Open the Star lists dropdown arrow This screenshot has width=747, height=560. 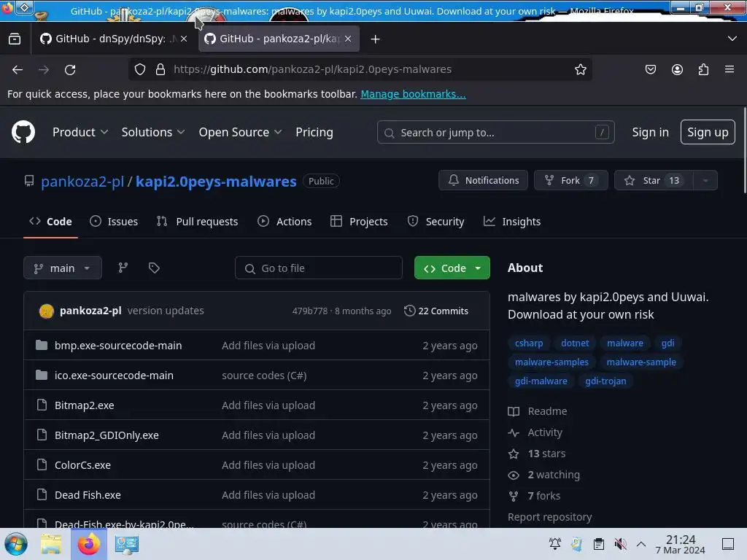point(705,181)
